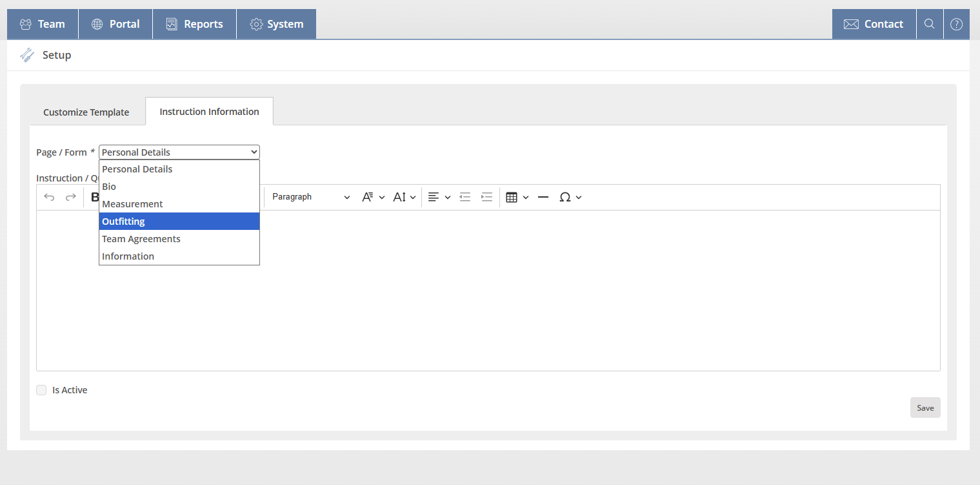The image size is (980, 485).
Task: Click the undo arrow in editor toolbar
Action: [x=49, y=197]
